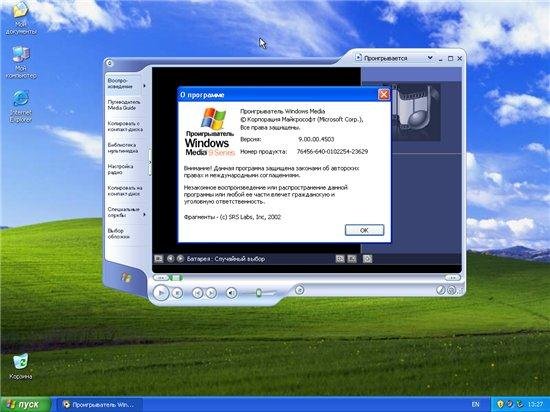This screenshot has height=412, width=550.
Task: Click the product number 76456-640-0102254-23629
Action: pos(332,151)
